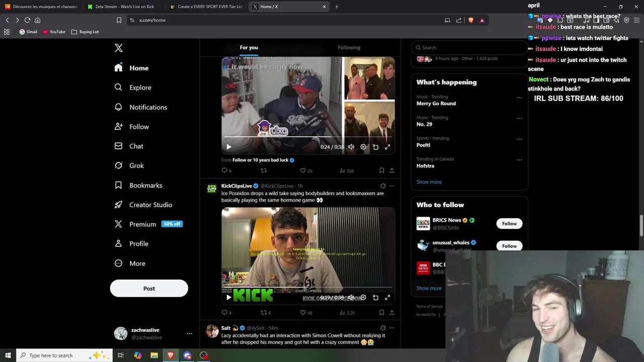The image size is (644, 362).
Task: Reply to first post with 9 comments
Action: click(x=226, y=170)
